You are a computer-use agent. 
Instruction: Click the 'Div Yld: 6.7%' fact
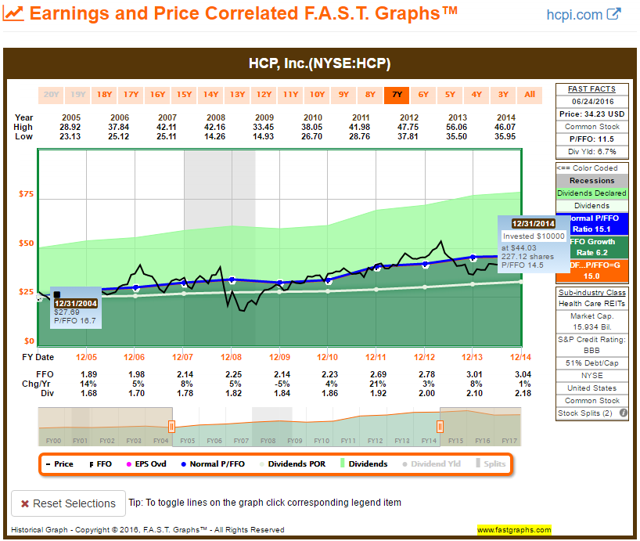(x=591, y=152)
